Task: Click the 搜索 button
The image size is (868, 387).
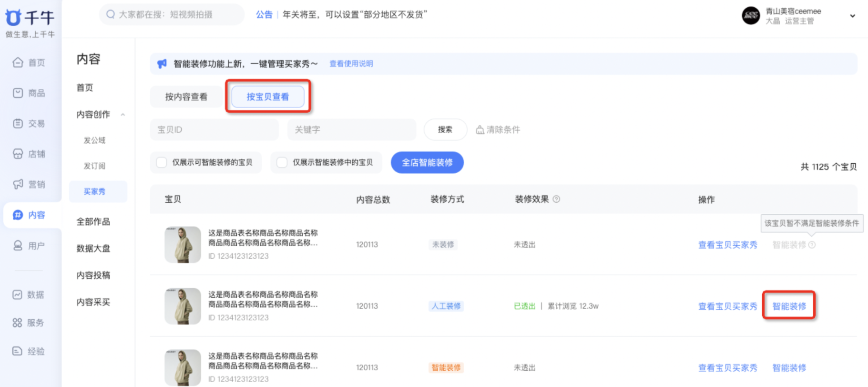Action: click(x=445, y=130)
